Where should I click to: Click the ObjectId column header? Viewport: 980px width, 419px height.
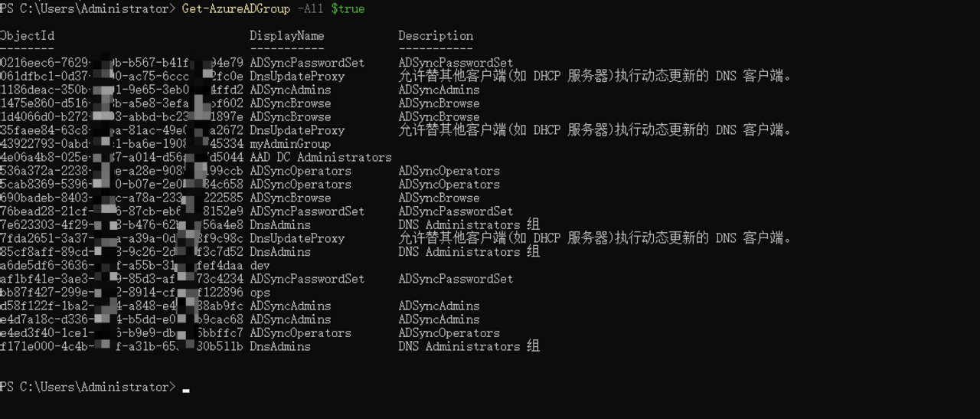pos(27,36)
